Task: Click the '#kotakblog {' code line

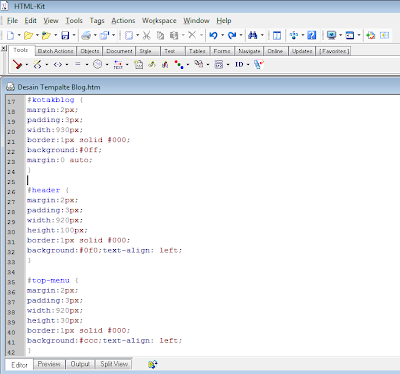Action: [55, 100]
